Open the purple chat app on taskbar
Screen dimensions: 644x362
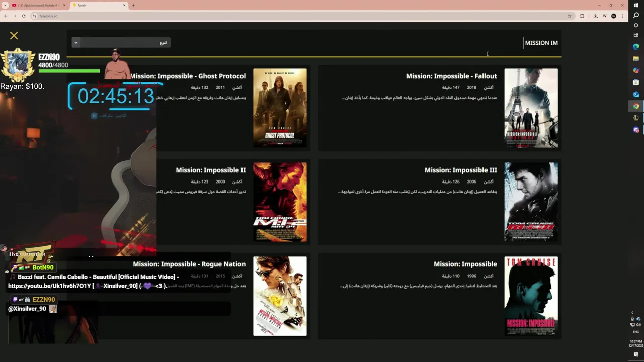pos(636,130)
